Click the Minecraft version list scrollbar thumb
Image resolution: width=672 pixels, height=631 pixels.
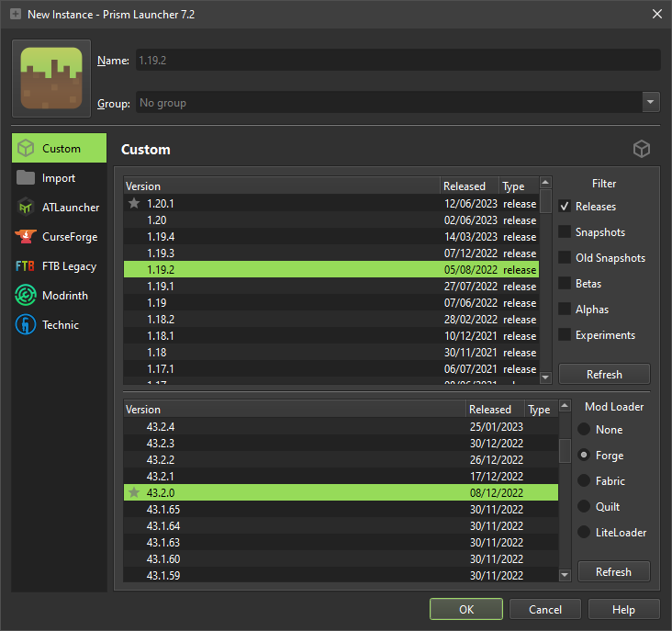545,201
